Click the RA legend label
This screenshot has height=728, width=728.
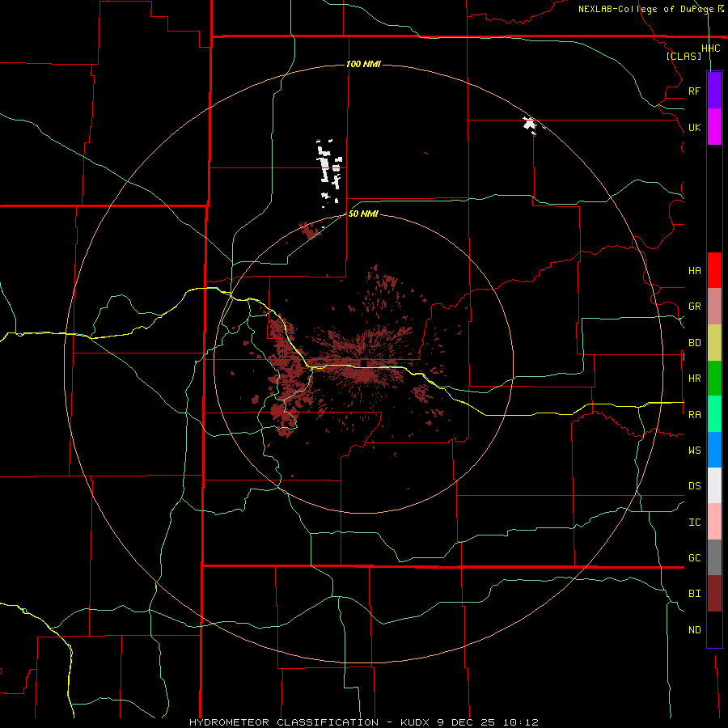694,415
